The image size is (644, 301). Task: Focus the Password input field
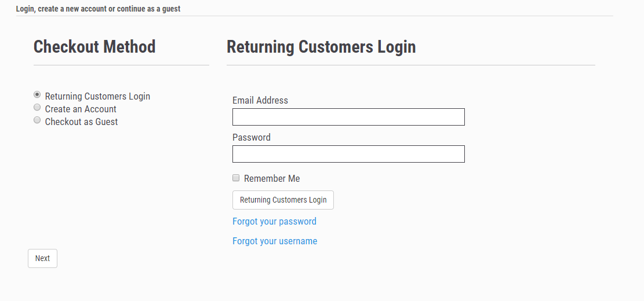tap(348, 154)
